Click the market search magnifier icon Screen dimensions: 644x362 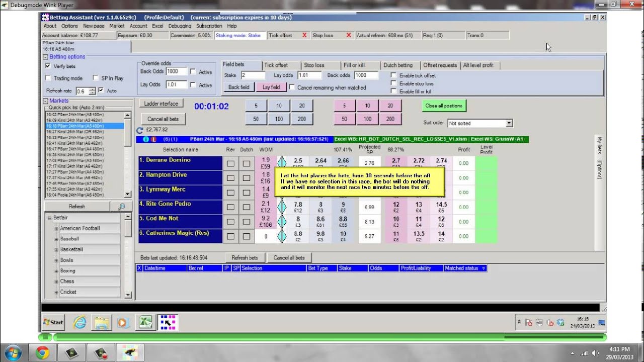tap(121, 207)
